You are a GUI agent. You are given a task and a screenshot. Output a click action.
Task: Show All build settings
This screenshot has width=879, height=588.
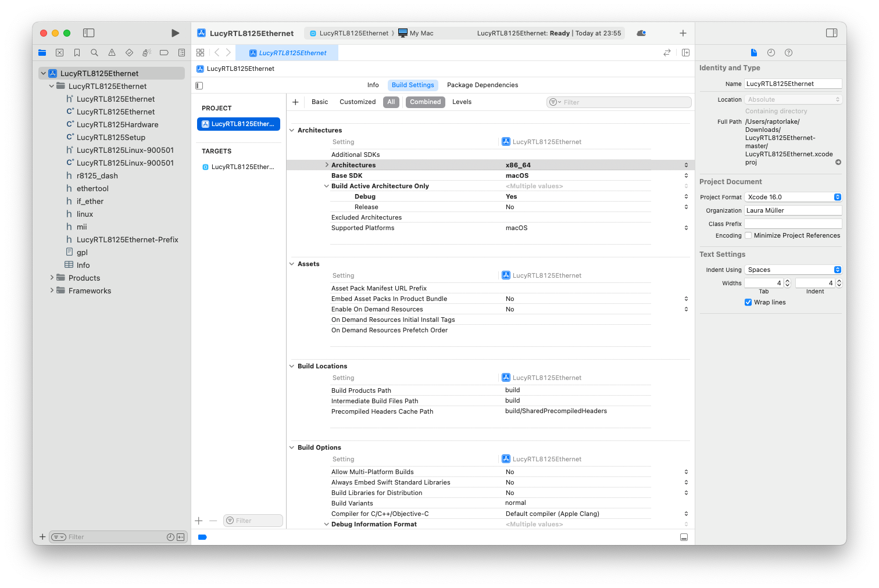coord(391,102)
